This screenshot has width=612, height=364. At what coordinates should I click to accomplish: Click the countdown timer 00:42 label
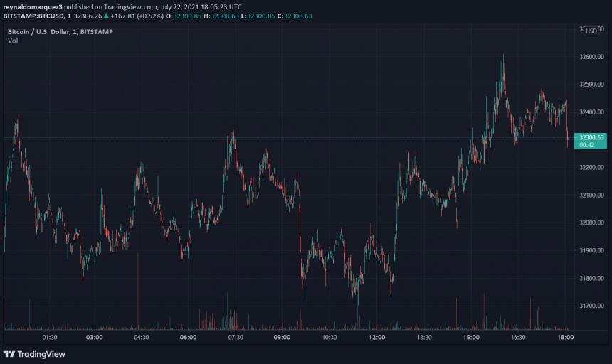(x=586, y=145)
